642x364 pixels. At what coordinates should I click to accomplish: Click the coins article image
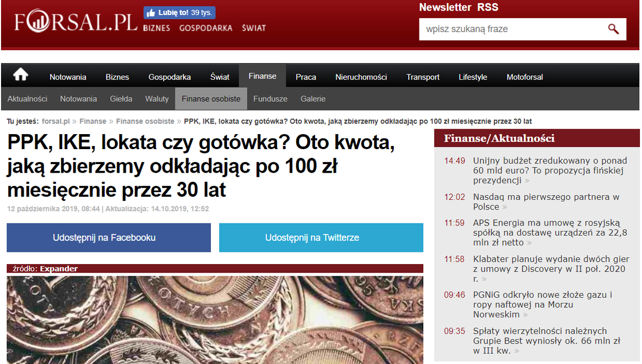click(215, 320)
